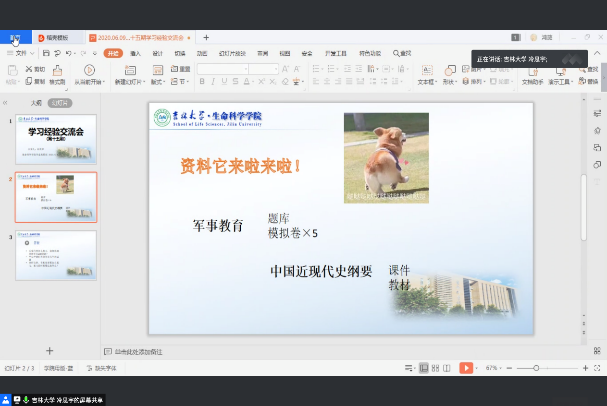
Task: Open the Shapes (形状) tool
Action: [x=448, y=76]
